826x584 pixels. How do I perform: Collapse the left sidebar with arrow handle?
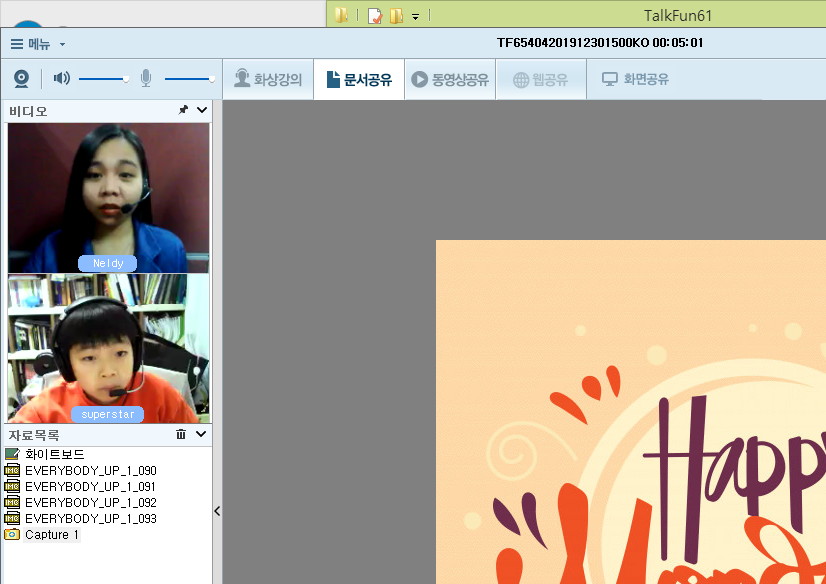(x=217, y=511)
